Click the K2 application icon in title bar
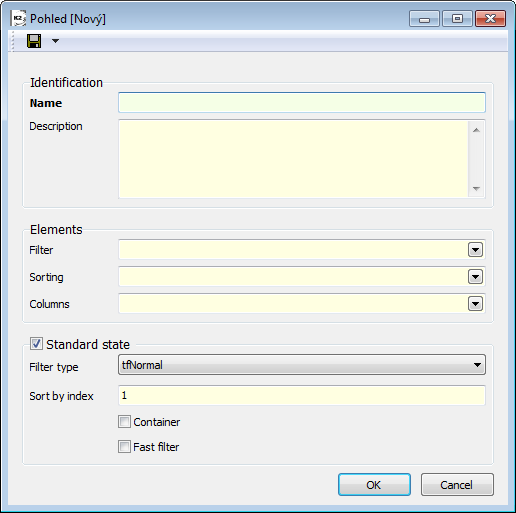Screen dimensions: 516x513 coord(18,18)
